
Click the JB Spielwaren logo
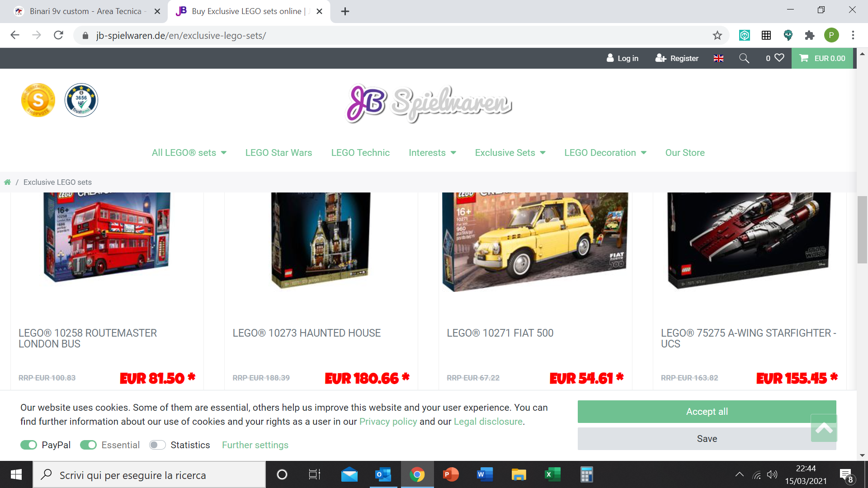coord(429,103)
